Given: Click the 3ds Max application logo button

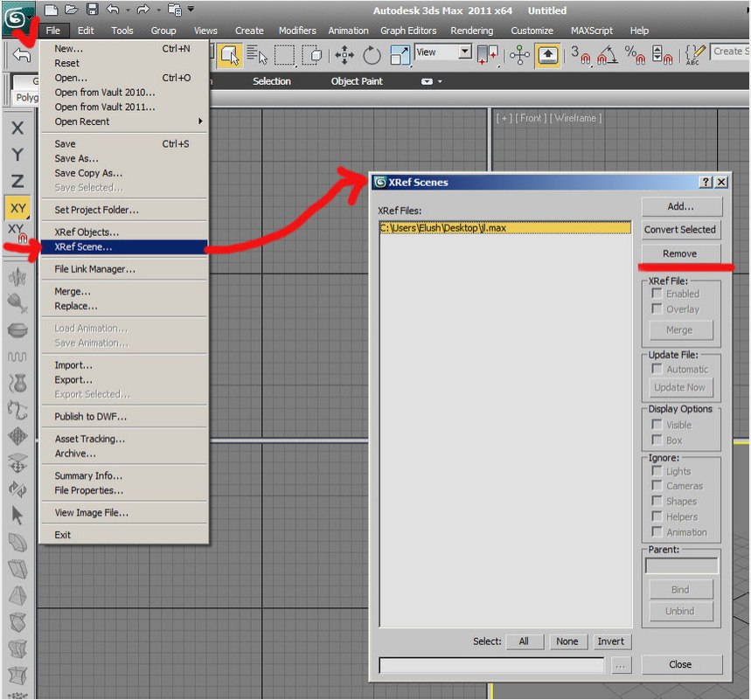Looking at the screenshot, I should pyautogui.click(x=17, y=18).
